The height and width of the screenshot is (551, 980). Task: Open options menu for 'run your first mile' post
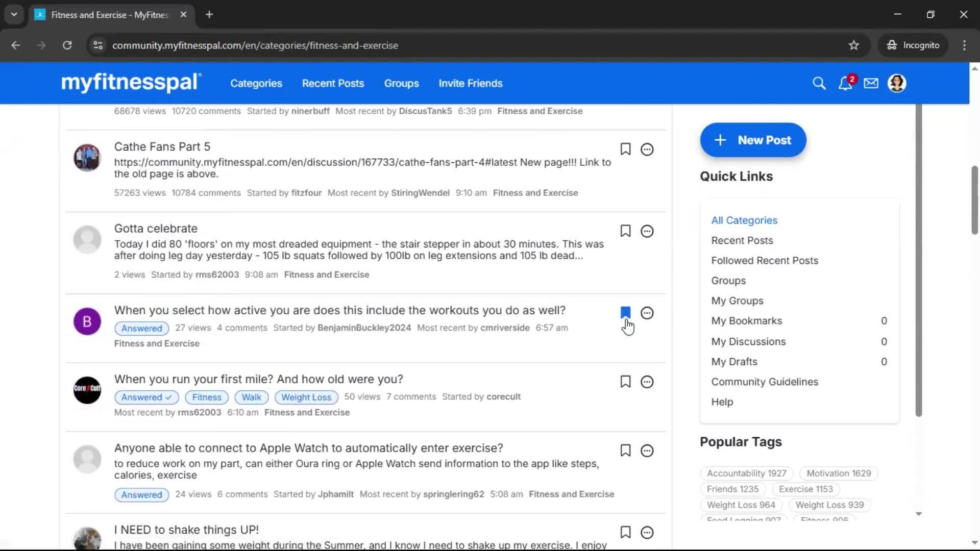click(647, 382)
